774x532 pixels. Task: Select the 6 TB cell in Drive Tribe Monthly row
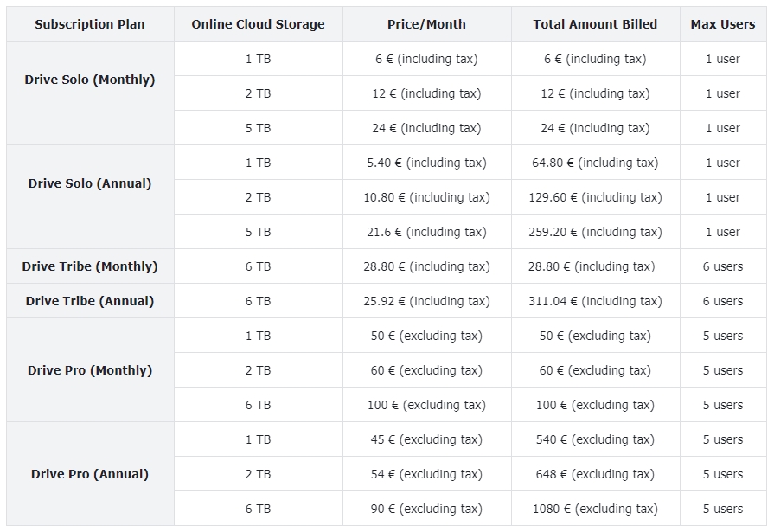click(257, 266)
